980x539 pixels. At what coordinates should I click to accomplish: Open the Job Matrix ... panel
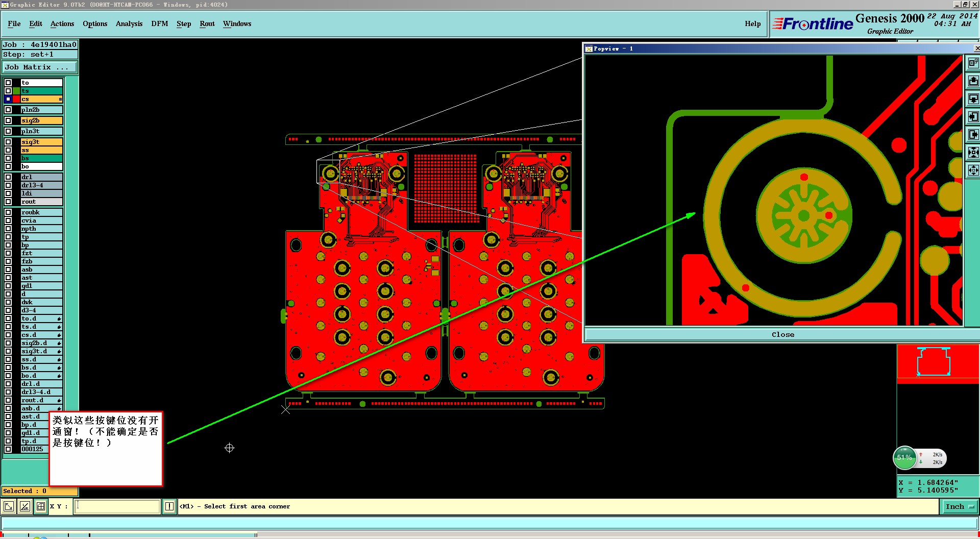(x=40, y=67)
